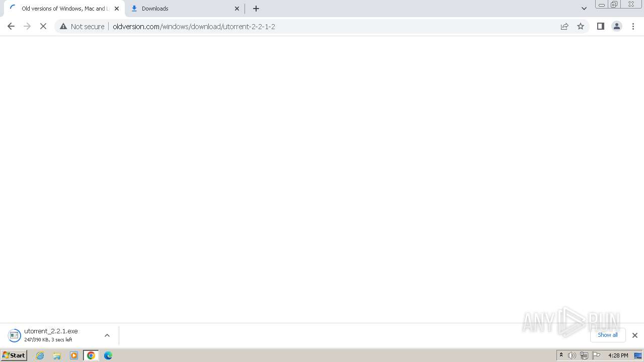Open the tab search dropdown

[584, 9]
